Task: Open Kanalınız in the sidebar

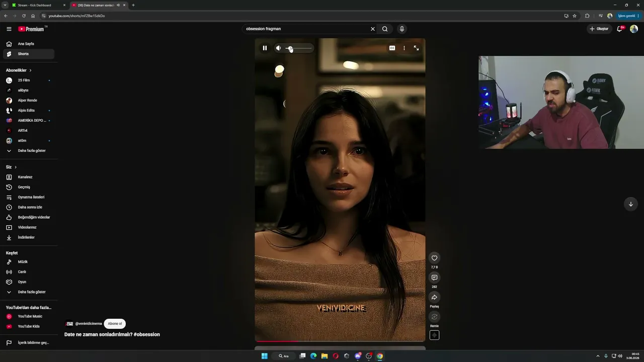Action: (x=29, y=177)
